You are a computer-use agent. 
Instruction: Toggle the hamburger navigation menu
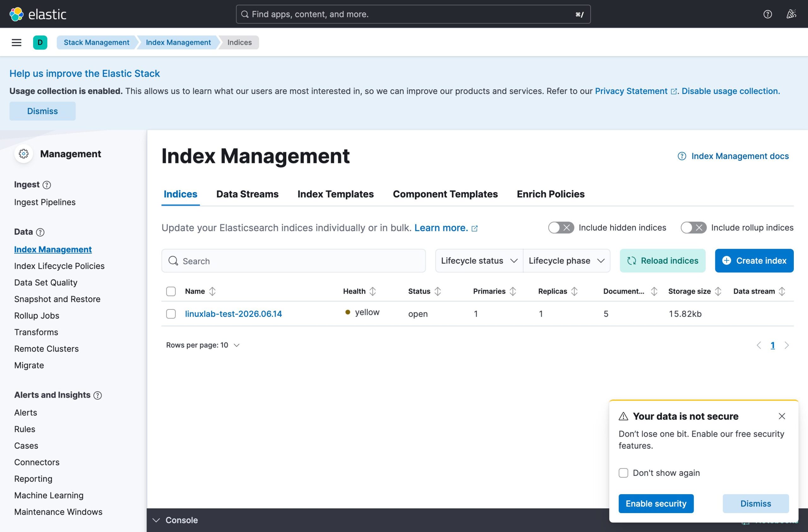[16, 42]
